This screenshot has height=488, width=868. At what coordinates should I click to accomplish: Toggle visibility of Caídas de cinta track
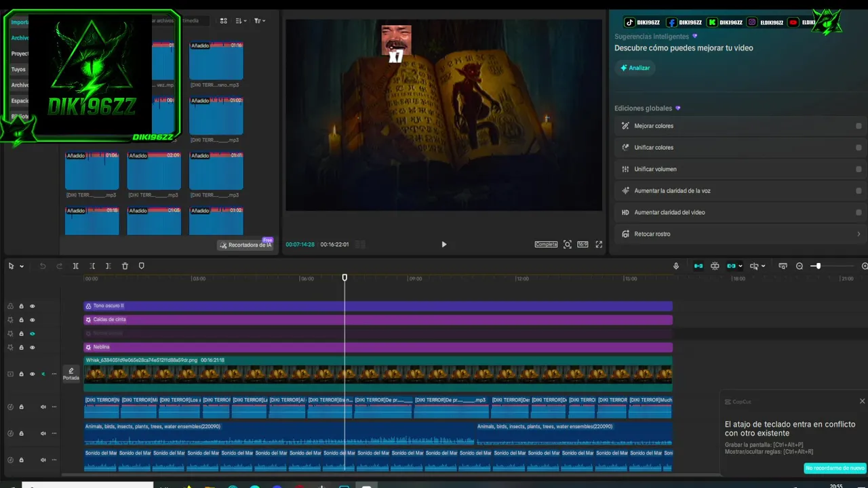32,320
